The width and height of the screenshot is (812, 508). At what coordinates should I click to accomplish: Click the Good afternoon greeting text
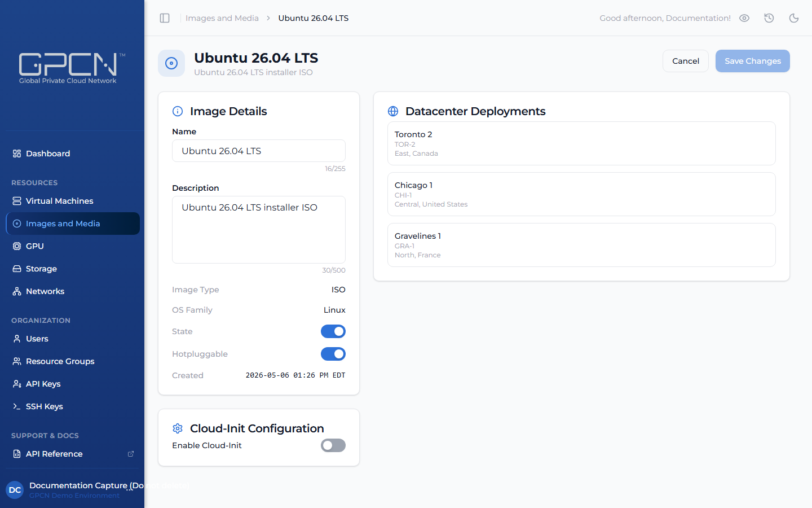[665, 18]
